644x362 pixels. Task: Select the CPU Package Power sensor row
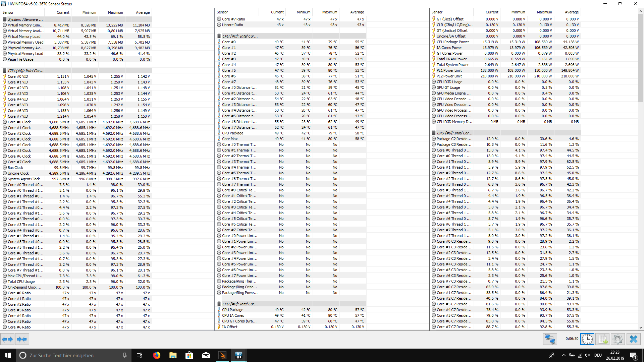[x=453, y=42]
